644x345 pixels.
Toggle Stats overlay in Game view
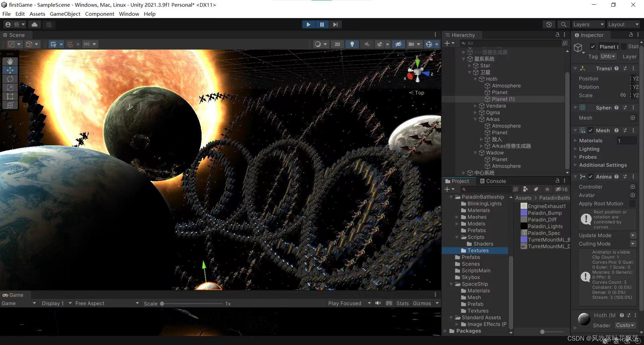coord(402,303)
